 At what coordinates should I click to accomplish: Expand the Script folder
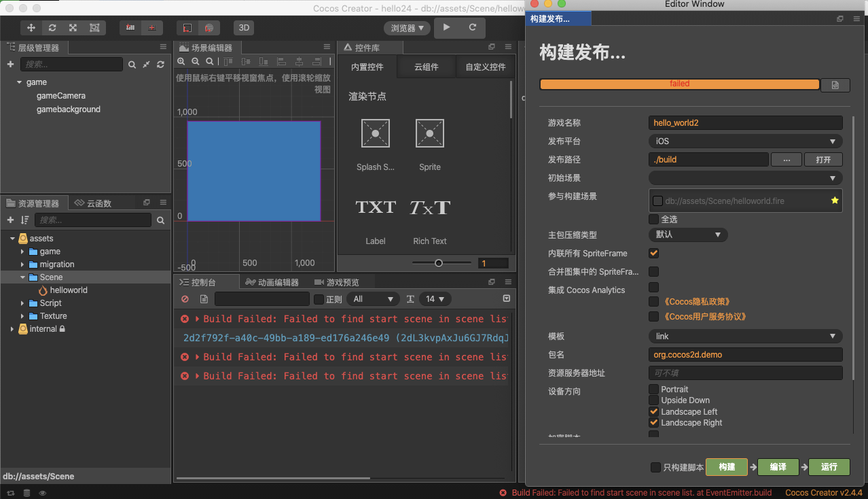point(22,303)
